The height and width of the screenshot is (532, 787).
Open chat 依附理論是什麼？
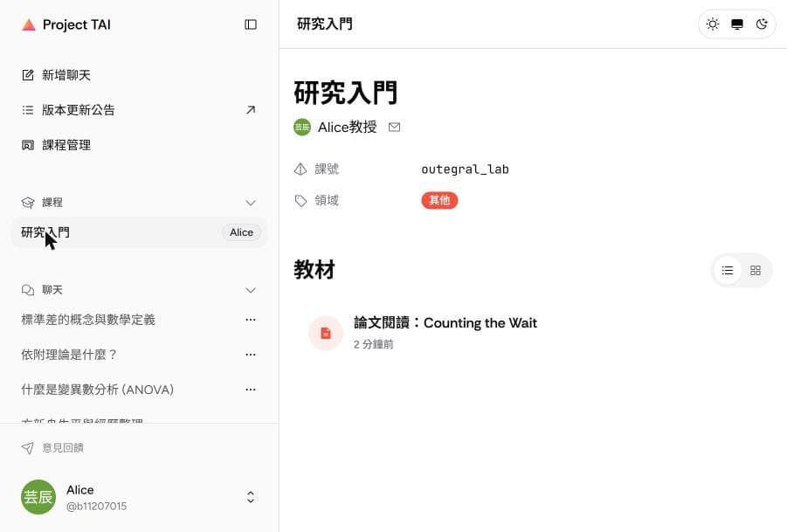coord(69,355)
